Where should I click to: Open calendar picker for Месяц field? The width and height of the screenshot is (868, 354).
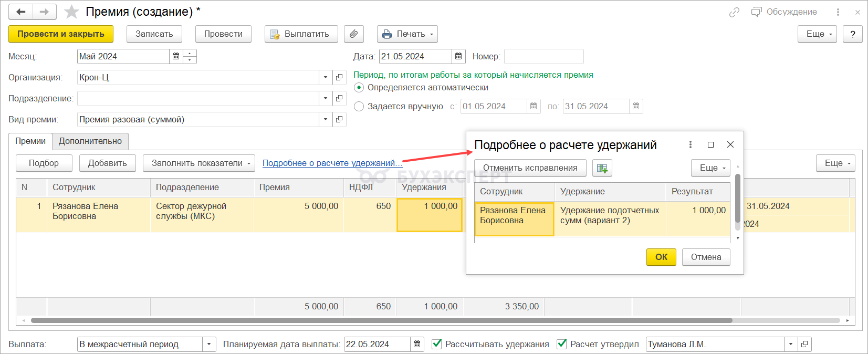click(176, 56)
